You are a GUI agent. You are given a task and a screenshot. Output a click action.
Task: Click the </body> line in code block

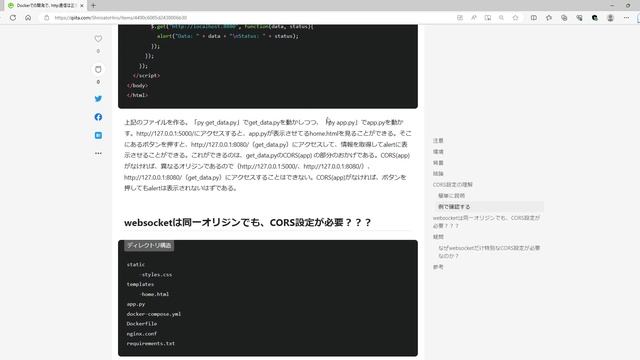[138, 85]
